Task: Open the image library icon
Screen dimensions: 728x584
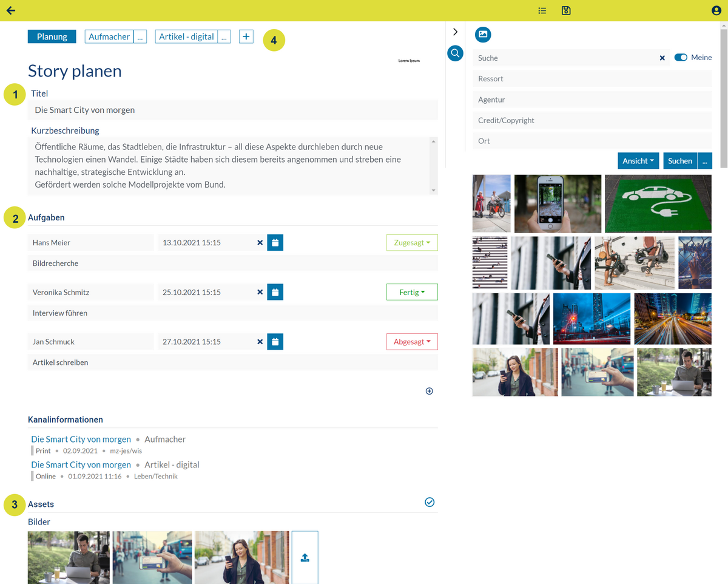Action: click(x=483, y=35)
